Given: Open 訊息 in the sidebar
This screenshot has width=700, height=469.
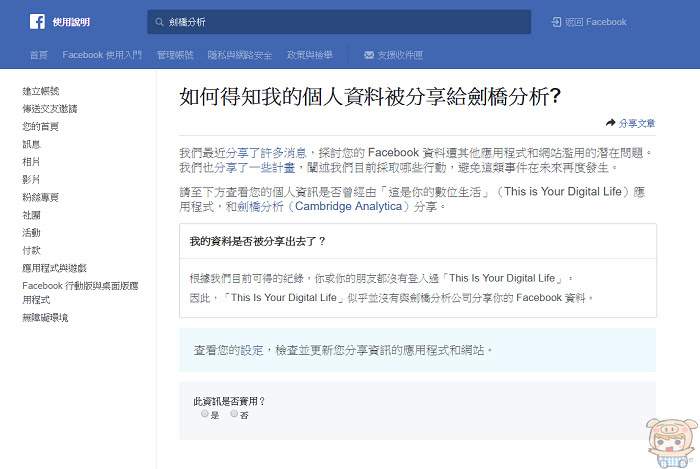Looking at the screenshot, I should click(31, 144).
